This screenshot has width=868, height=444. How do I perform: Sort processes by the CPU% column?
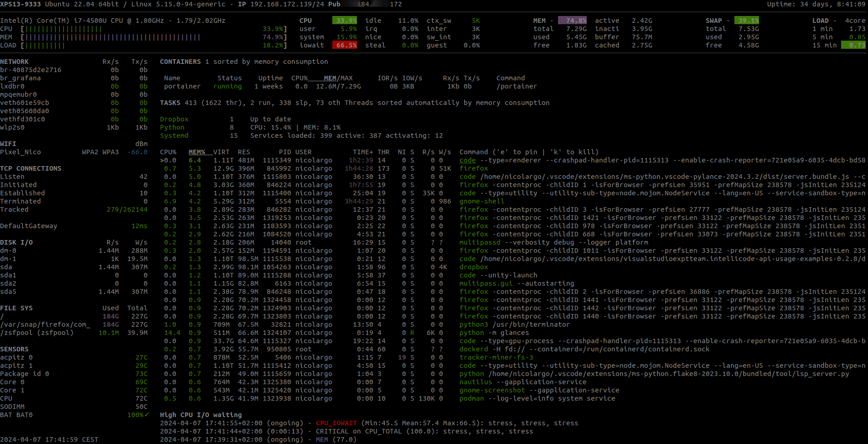tap(168, 151)
